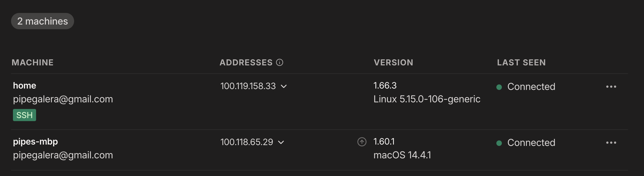The width and height of the screenshot is (644, 176).
Task: Expand address chevron beside 100.118.65.29
Action: (x=281, y=143)
